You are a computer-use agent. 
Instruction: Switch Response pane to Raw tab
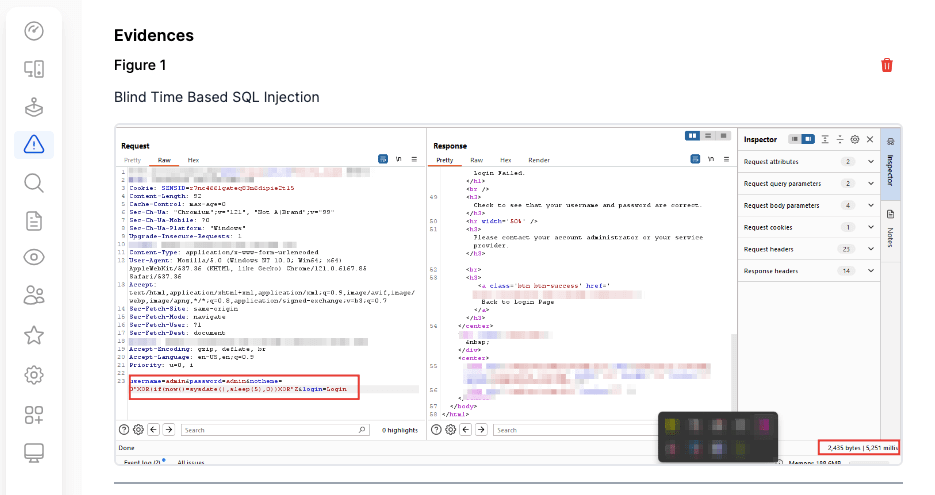(x=476, y=160)
